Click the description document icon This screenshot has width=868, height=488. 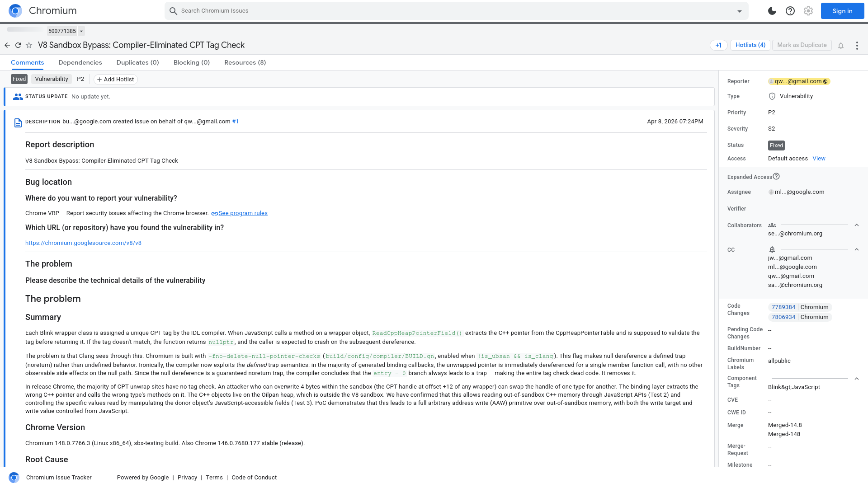click(x=18, y=123)
